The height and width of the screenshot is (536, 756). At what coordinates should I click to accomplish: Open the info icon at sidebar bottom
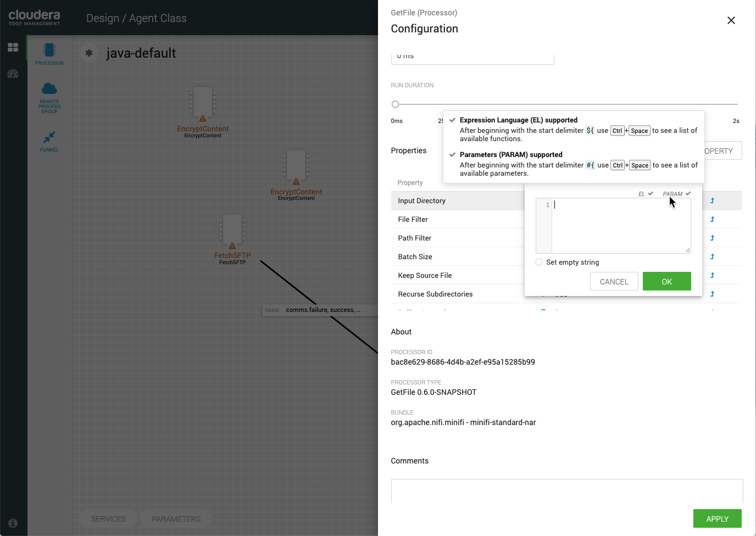[13, 523]
